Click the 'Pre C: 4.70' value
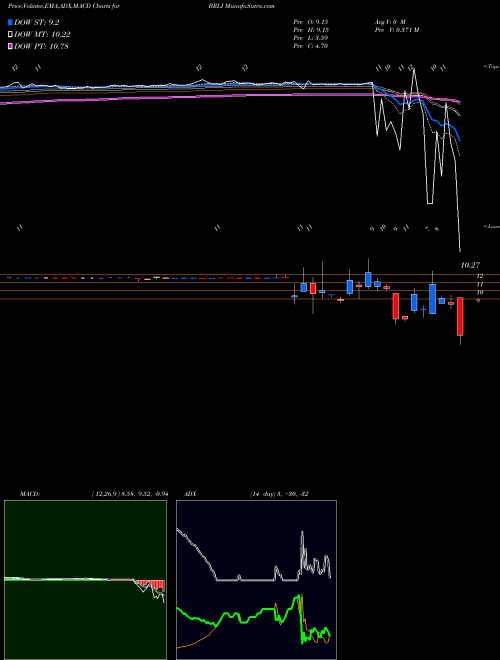This screenshot has height=660, width=500. tap(311, 46)
